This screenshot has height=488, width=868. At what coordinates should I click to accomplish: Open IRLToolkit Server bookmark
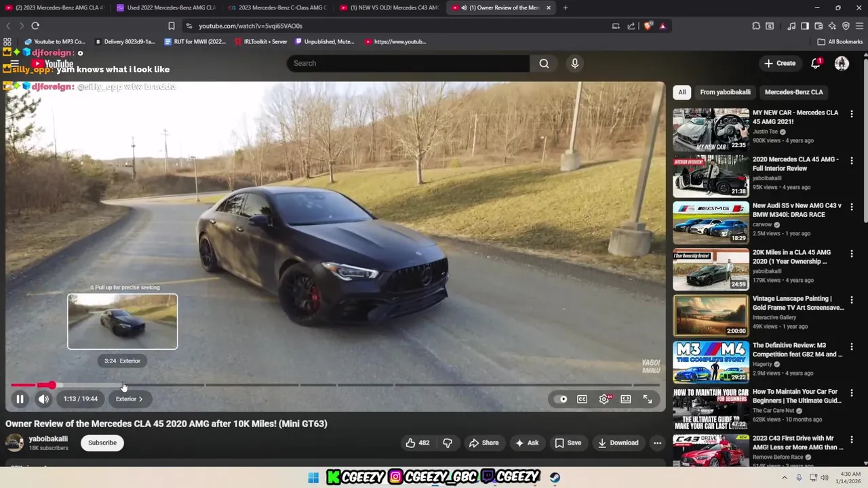pyautogui.click(x=260, y=42)
